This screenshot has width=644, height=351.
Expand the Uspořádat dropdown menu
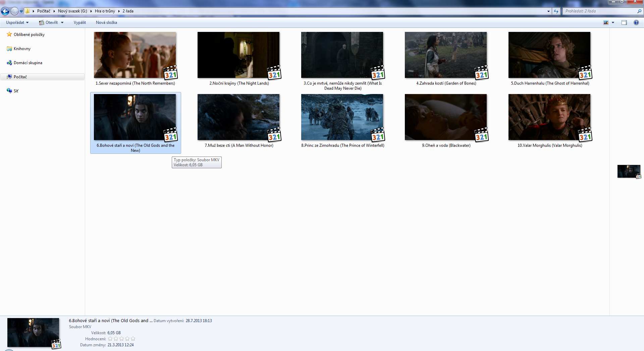click(17, 23)
